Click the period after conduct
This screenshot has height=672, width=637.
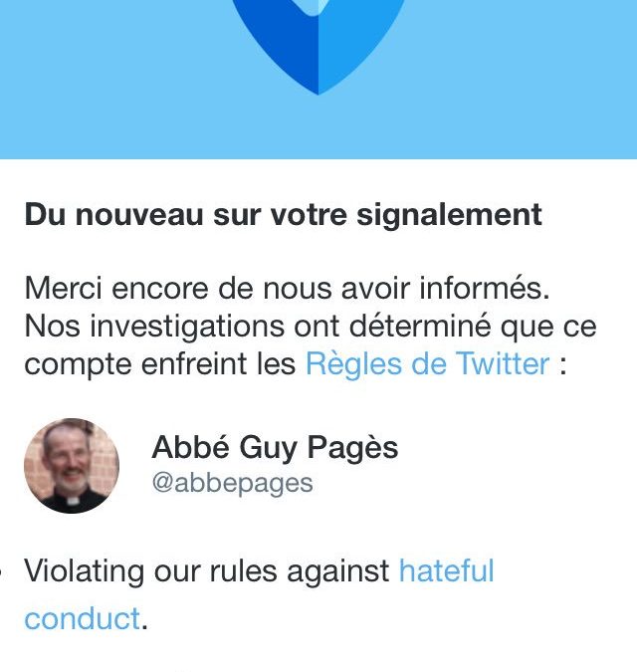tap(144, 627)
